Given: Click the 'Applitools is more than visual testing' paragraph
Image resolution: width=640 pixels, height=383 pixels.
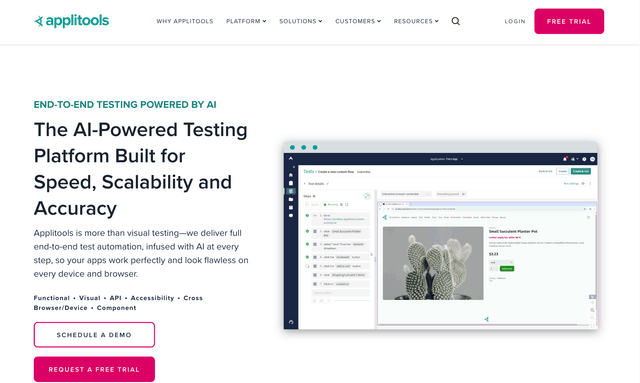Looking at the screenshot, I should (141, 253).
